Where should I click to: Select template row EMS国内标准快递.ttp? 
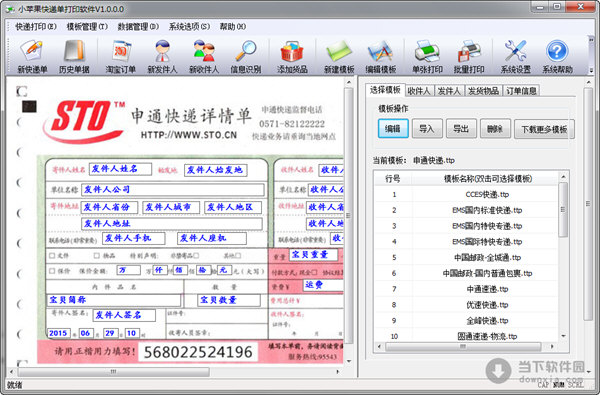click(x=466, y=210)
